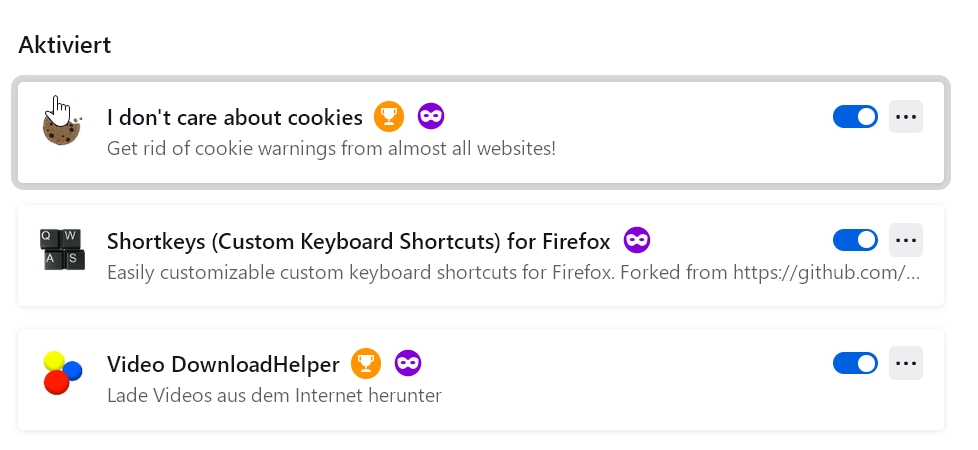Click the Shortkeys QWAS keyboard icon
This screenshot has width=978, height=450.
62,249
